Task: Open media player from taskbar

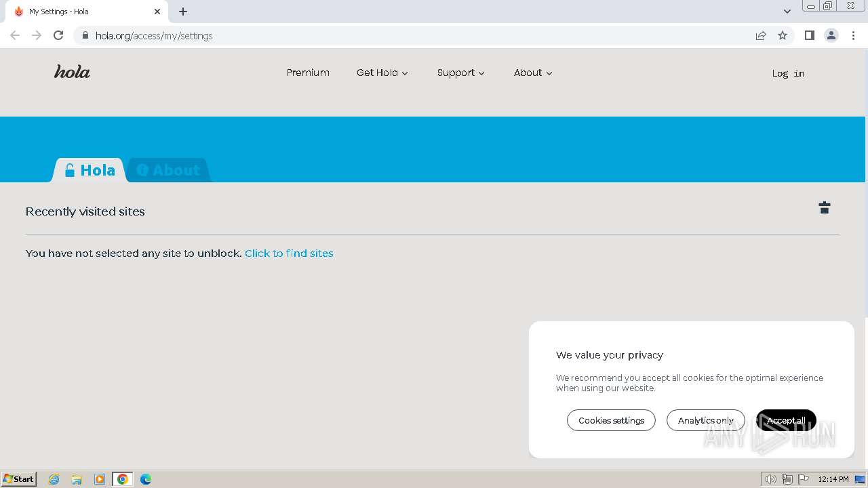Action: point(100,479)
